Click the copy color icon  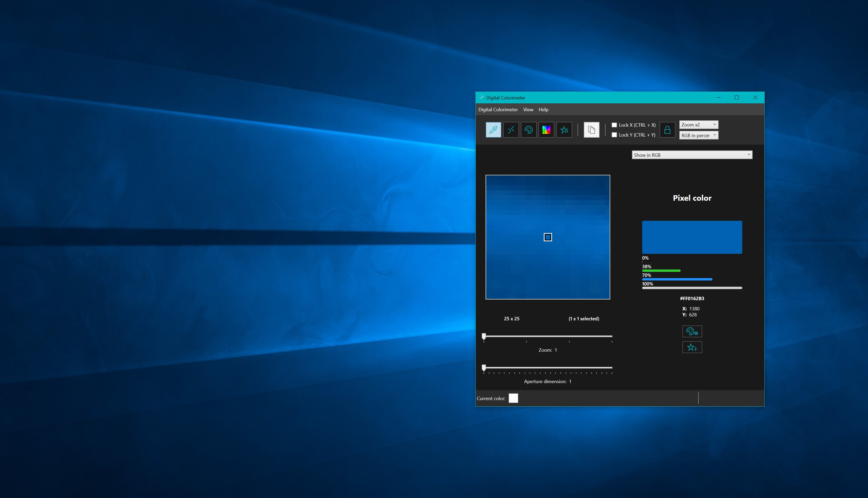coord(591,130)
